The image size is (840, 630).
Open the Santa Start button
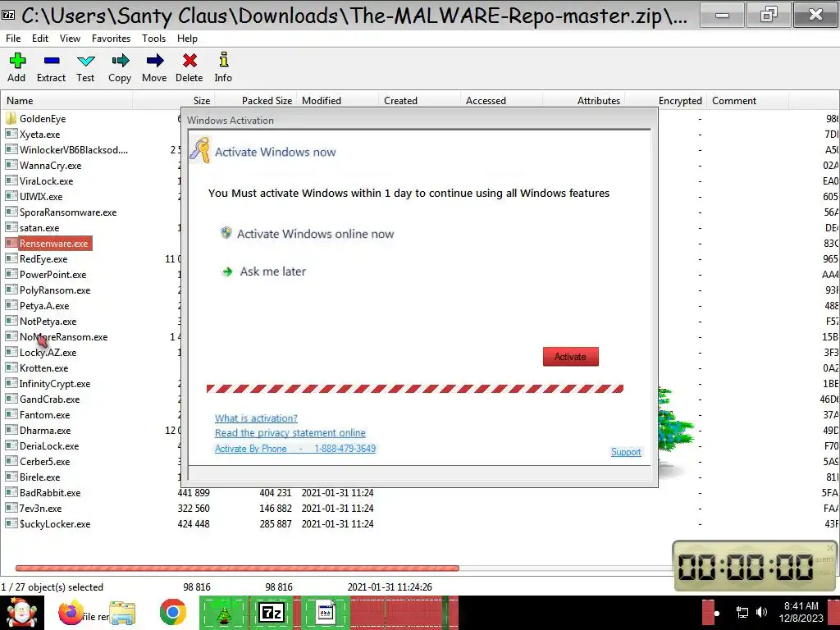(21, 613)
